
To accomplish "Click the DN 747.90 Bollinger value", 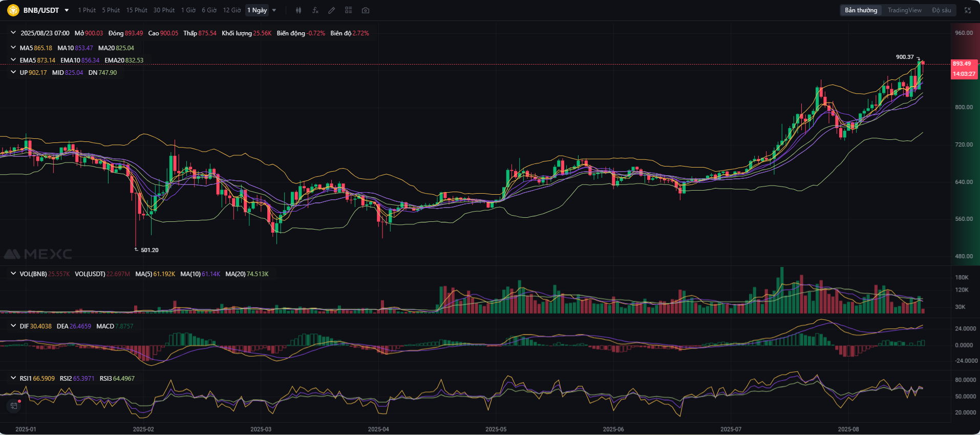I will tap(102, 73).
